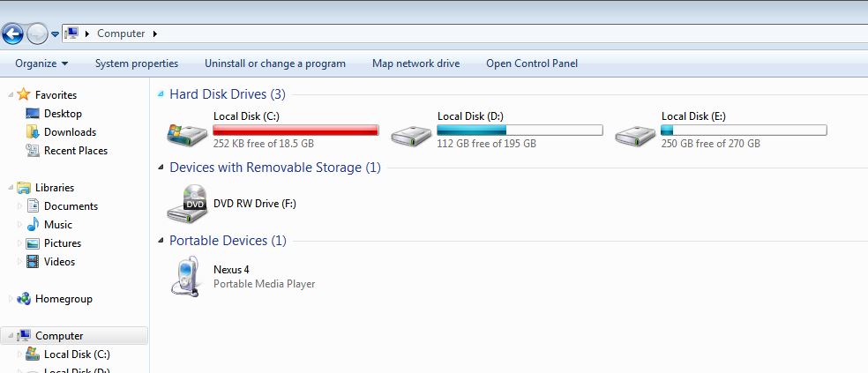Click the Computer breadcrumb in address bar
This screenshot has width=868, height=373.
121,34
